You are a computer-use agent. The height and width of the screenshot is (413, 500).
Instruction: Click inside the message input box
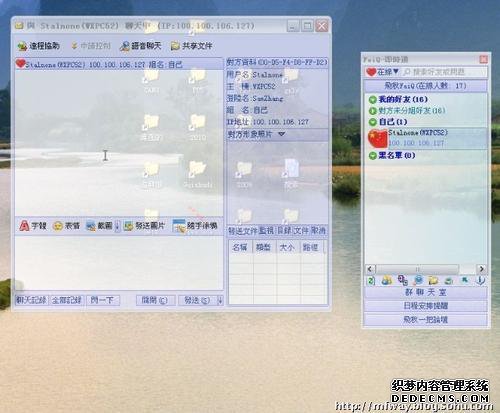[x=119, y=262]
